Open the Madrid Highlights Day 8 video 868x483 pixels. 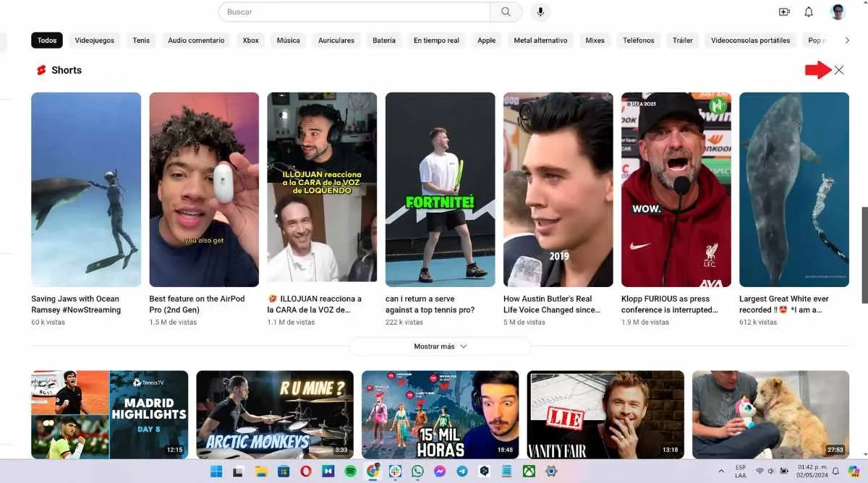point(109,414)
